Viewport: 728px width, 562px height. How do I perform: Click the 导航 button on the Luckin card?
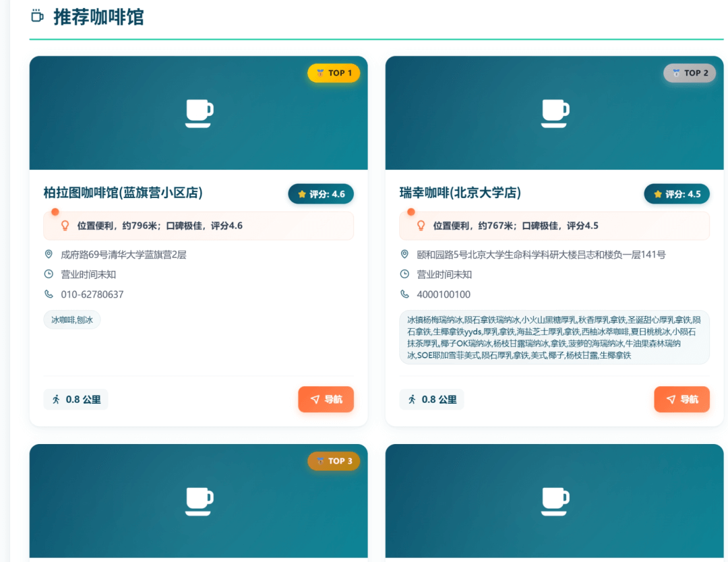pyautogui.click(x=681, y=399)
